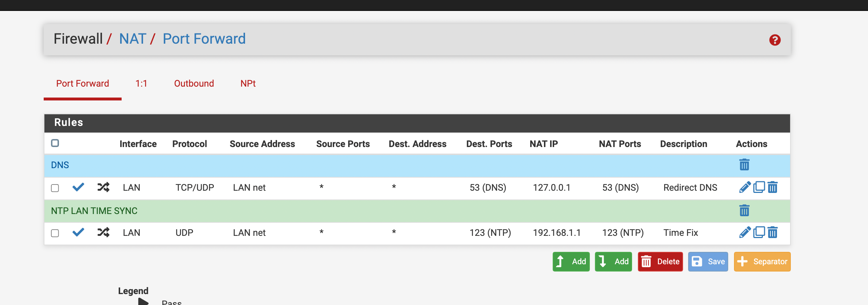Viewport: 868px width, 305px height.
Task: Switch to the Outbound tab
Action: [x=194, y=83]
